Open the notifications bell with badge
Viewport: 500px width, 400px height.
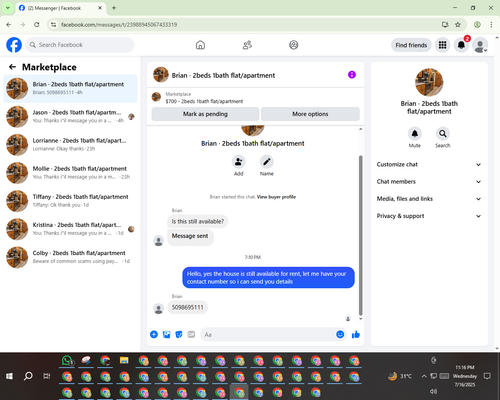click(461, 45)
